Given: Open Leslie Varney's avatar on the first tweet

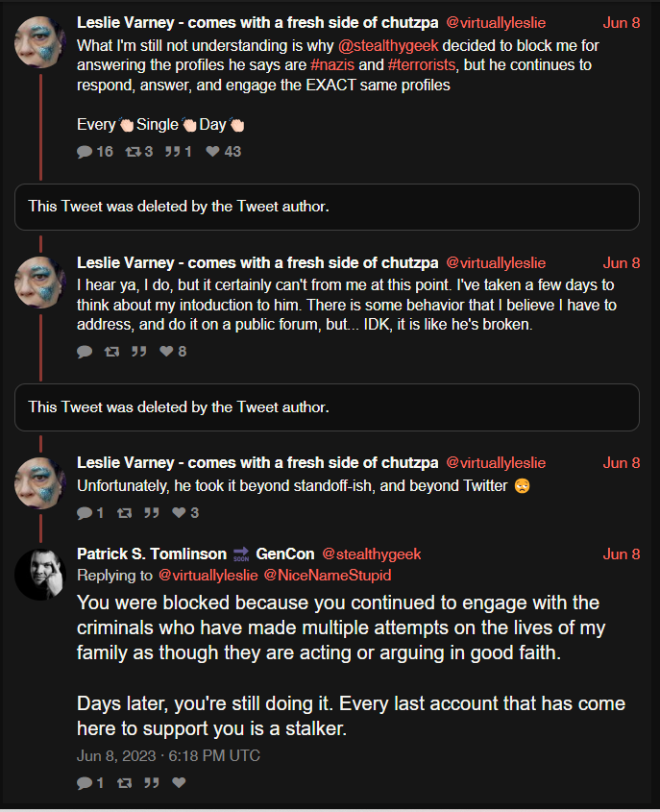Looking at the screenshot, I should (40, 42).
